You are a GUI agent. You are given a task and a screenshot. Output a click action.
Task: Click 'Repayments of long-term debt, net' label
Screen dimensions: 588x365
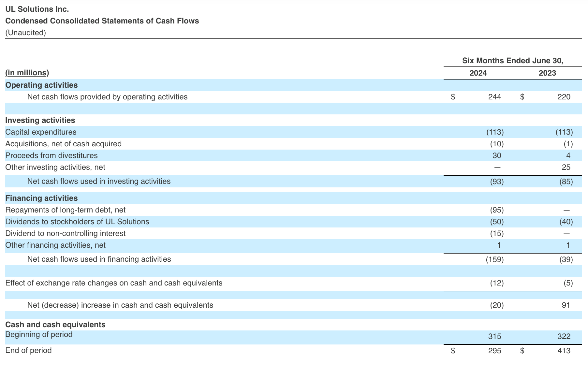[65, 210]
